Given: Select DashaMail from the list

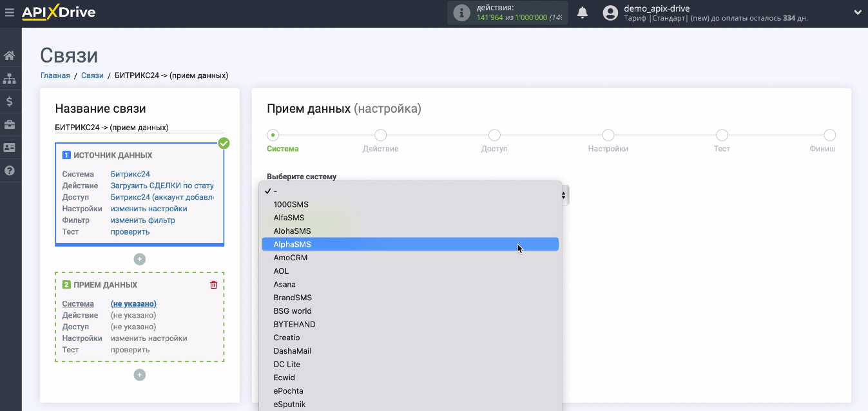Looking at the screenshot, I should (410, 351).
